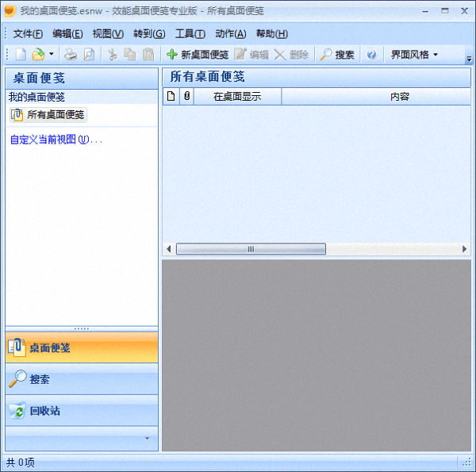Screen dimensions: 476x472
Task: Click the 编辑 toolbar button
Action: [x=251, y=55]
